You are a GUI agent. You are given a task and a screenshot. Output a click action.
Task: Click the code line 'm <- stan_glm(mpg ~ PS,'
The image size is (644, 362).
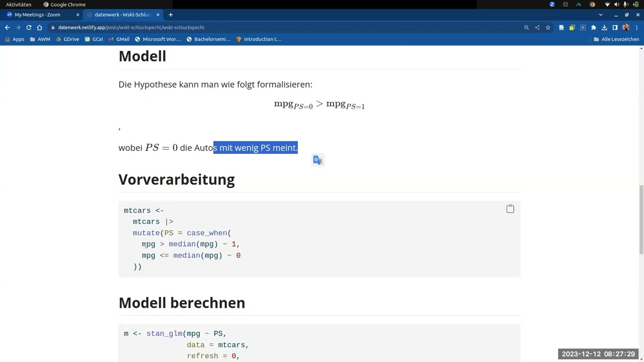[x=175, y=333]
